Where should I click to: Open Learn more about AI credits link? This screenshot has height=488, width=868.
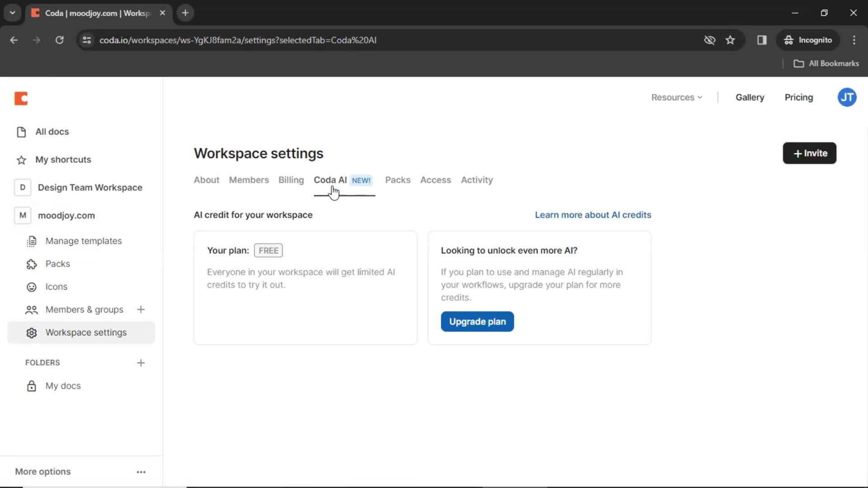[x=593, y=215]
